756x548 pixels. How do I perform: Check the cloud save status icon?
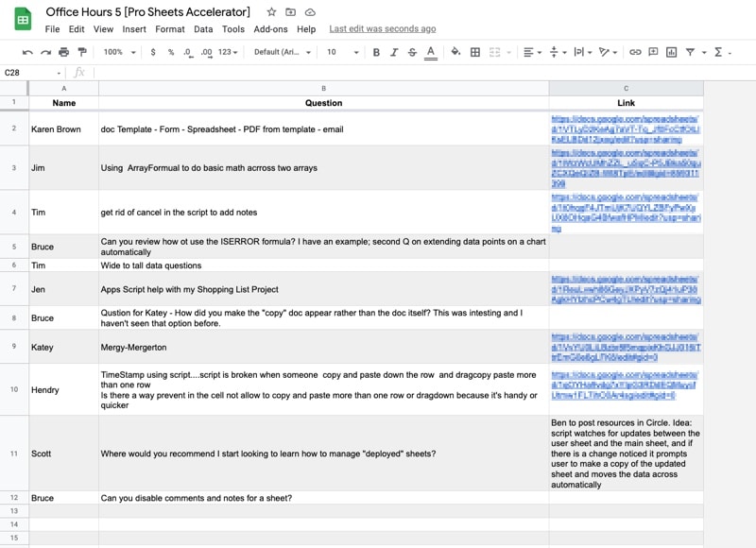point(310,12)
